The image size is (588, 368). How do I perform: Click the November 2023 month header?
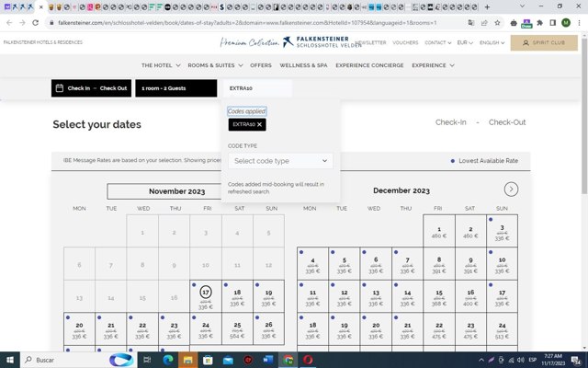(176, 191)
